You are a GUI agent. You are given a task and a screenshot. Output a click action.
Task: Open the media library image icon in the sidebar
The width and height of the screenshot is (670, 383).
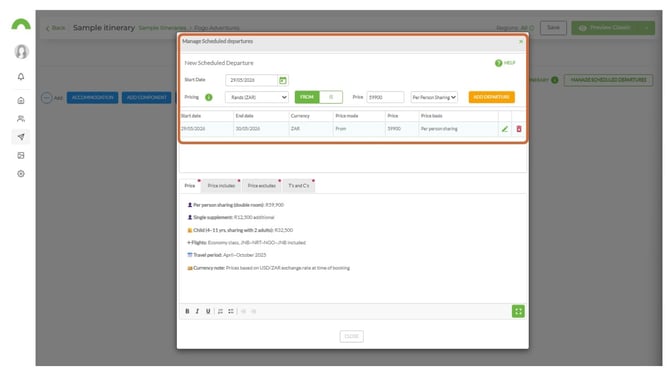pyautogui.click(x=21, y=156)
